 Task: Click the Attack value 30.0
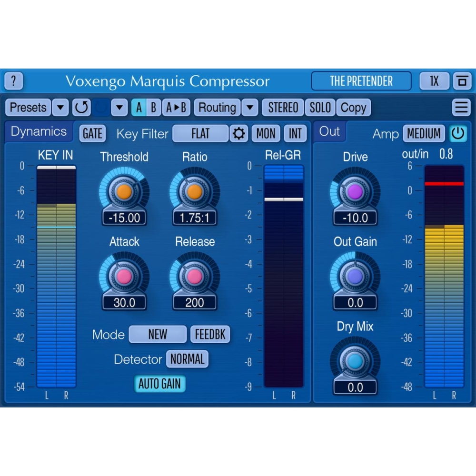click(x=124, y=303)
